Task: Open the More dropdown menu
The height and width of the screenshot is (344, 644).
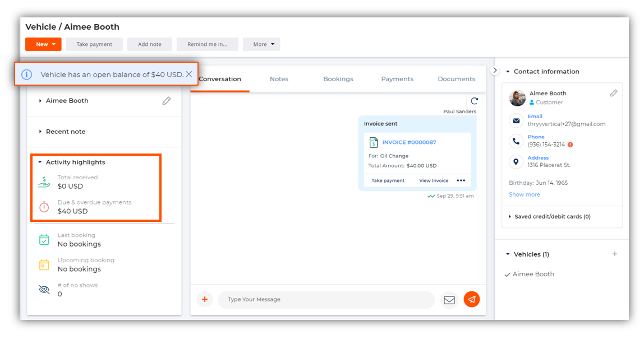Action: click(261, 44)
